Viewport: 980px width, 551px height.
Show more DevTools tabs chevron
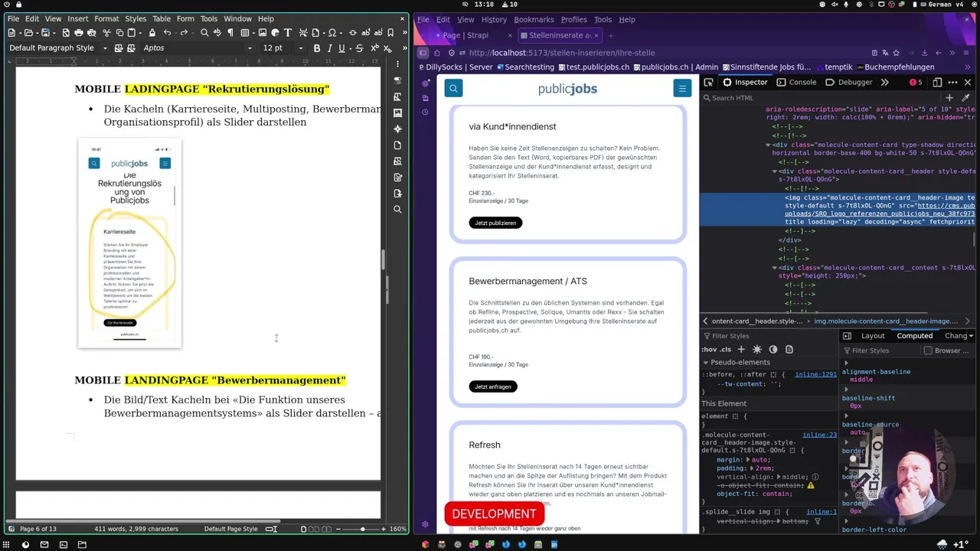[x=884, y=82]
